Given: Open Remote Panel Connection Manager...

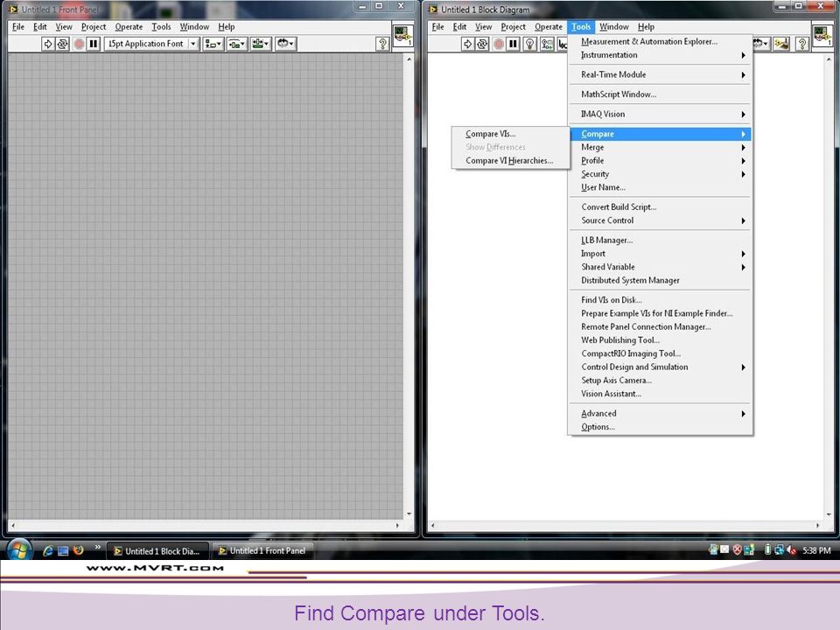Looking at the screenshot, I should click(x=660, y=326).
